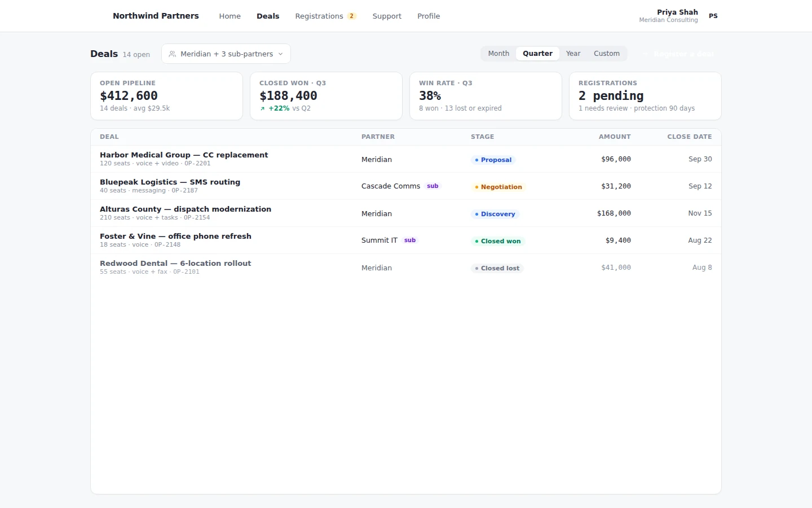The width and height of the screenshot is (812, 508).
Task: Click the Meridian partner cell in Redwood Dental row
Action: click(x=377, y=268)
